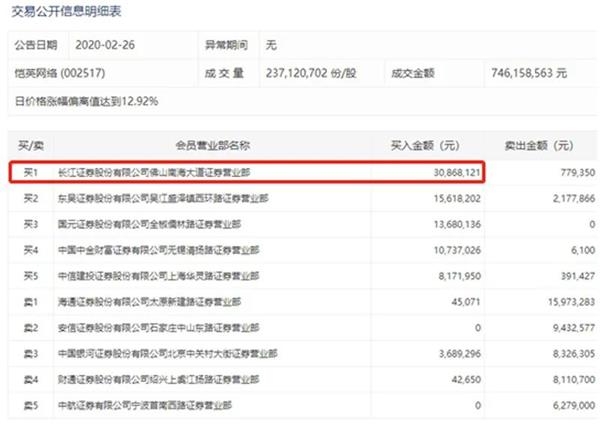Select the 公告日期 label
This screenshot has width=600, height=425.
tap(36, 45)
